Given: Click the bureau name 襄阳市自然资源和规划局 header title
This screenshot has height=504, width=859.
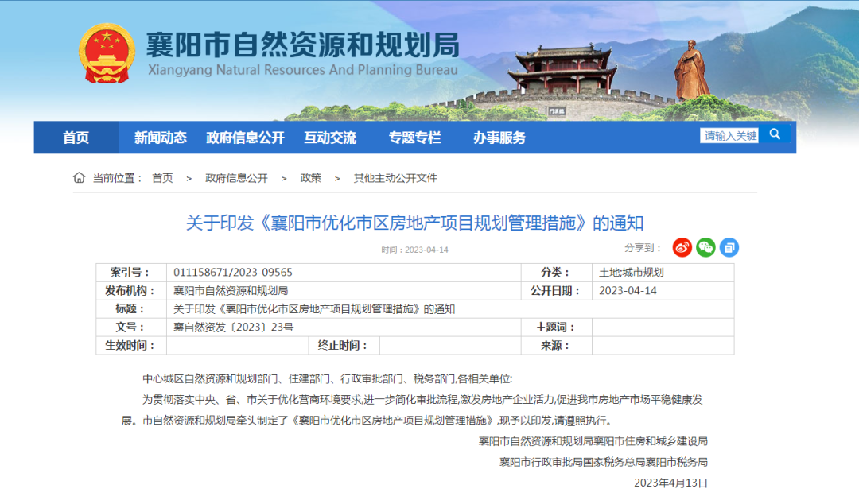Looking at the screenshot, I should (x=303, y=45).
